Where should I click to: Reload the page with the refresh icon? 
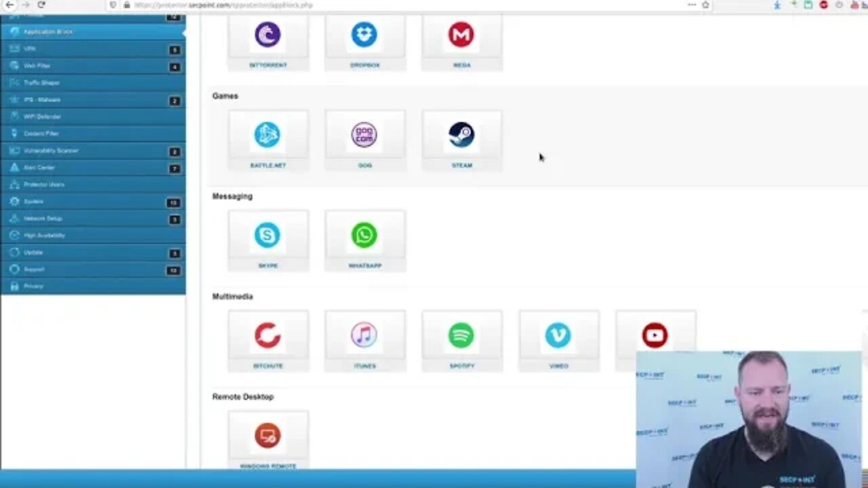(41, 5)
